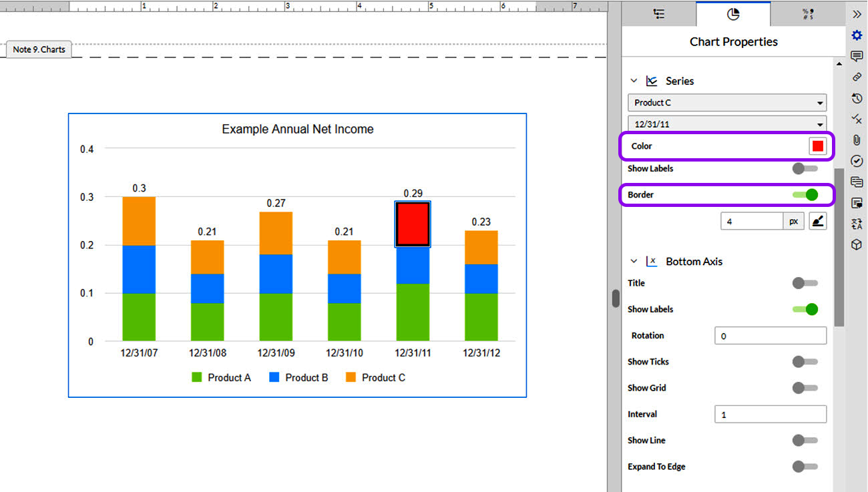
Task: Click the paperclip attachments icon
Action: (x=857, y=140)
